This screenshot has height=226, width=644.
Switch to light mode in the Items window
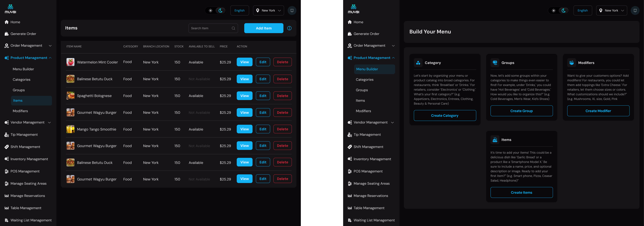coord(211,11)
